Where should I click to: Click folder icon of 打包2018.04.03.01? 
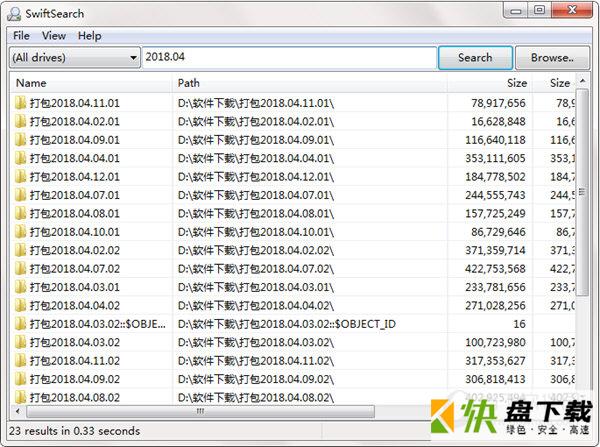[20, 287]
